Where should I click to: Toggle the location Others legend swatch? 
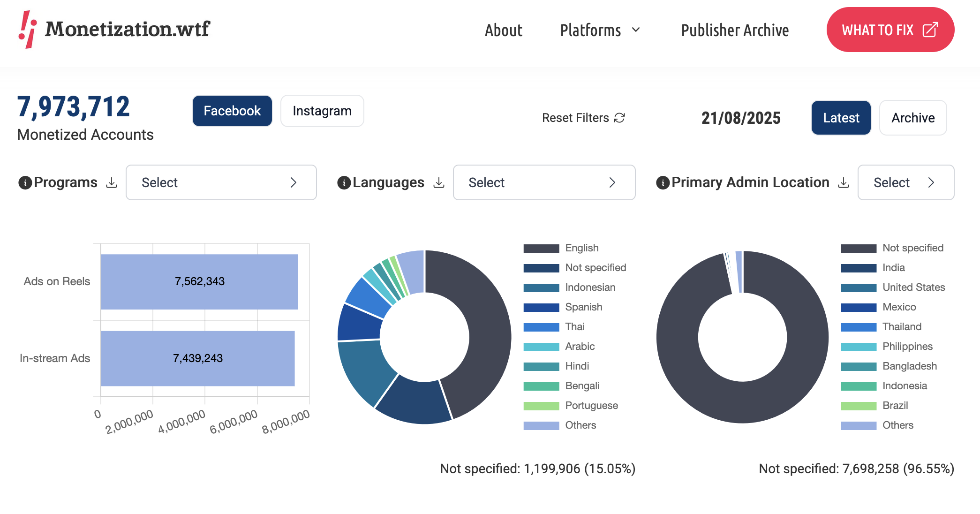pyautogui.click(x=859, y=425)
